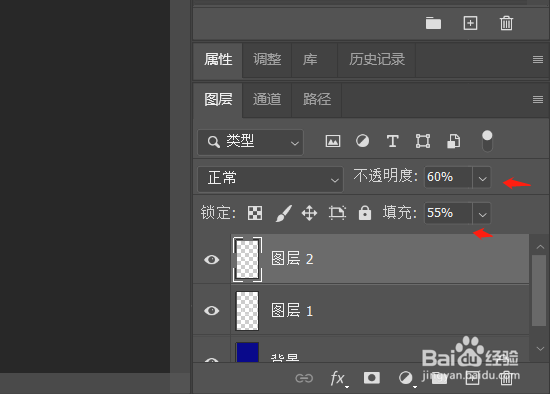Lock layer position
550x394 pixels.
point(309,213)
